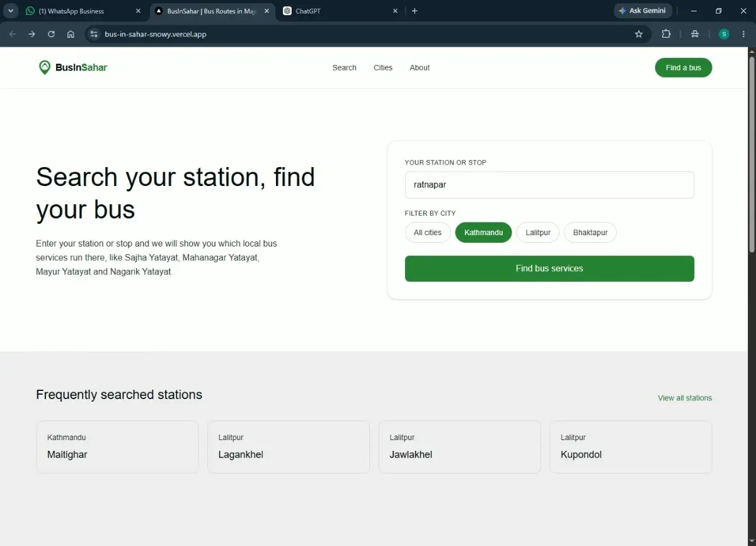Switch to the ChatGPT tab
This screenshot has width=756, height=546.
coord(340,11)
